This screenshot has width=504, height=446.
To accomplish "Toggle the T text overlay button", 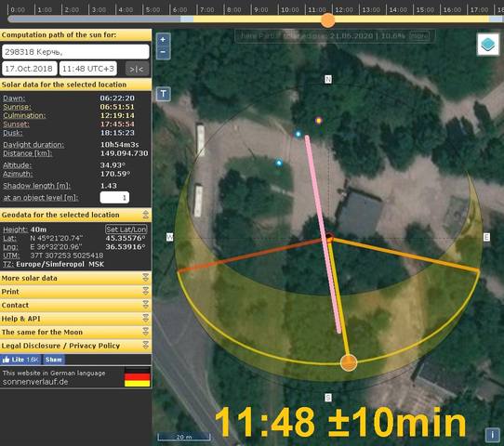I will click(164, 94).
